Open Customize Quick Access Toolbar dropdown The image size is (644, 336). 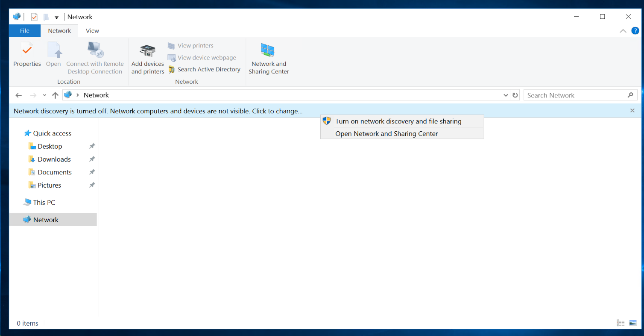pos(56,18)
